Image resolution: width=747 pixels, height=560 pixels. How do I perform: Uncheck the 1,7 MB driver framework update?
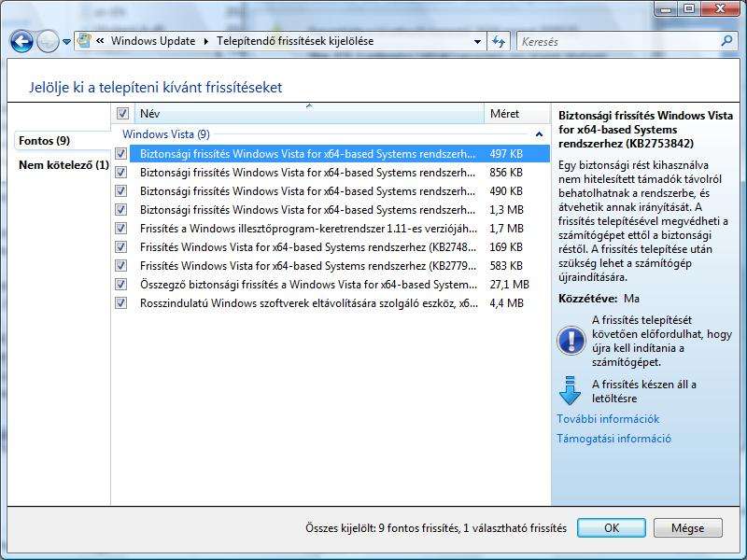[x=121, y=228]
